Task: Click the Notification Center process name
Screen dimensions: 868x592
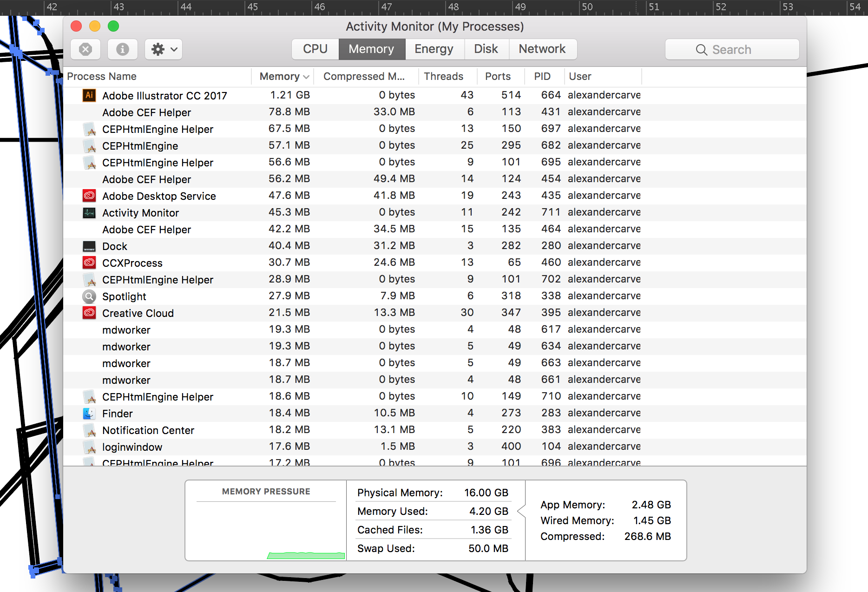Action: [x=148, y=430]
